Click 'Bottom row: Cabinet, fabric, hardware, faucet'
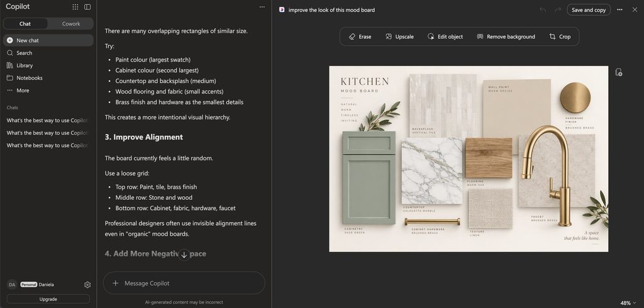 pos(175,208)
